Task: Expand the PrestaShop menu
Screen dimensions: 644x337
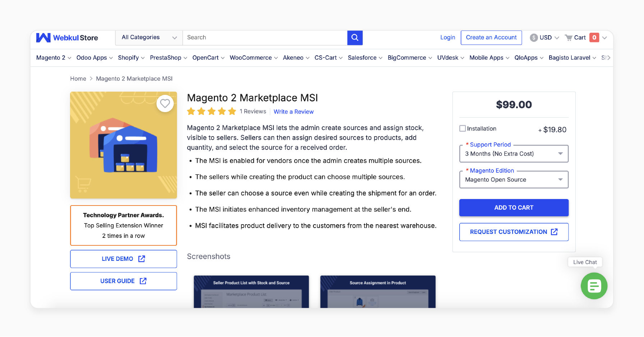Action: point(169,58)
